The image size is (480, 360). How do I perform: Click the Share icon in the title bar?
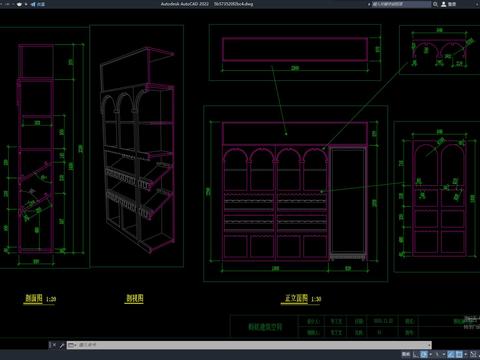[x=33, y=4]
